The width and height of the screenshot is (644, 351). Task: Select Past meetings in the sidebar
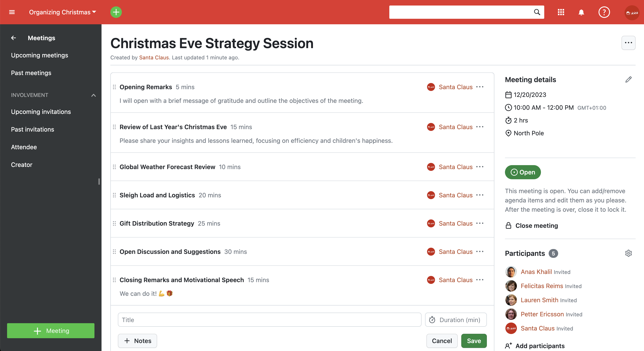tap(31, 73)
